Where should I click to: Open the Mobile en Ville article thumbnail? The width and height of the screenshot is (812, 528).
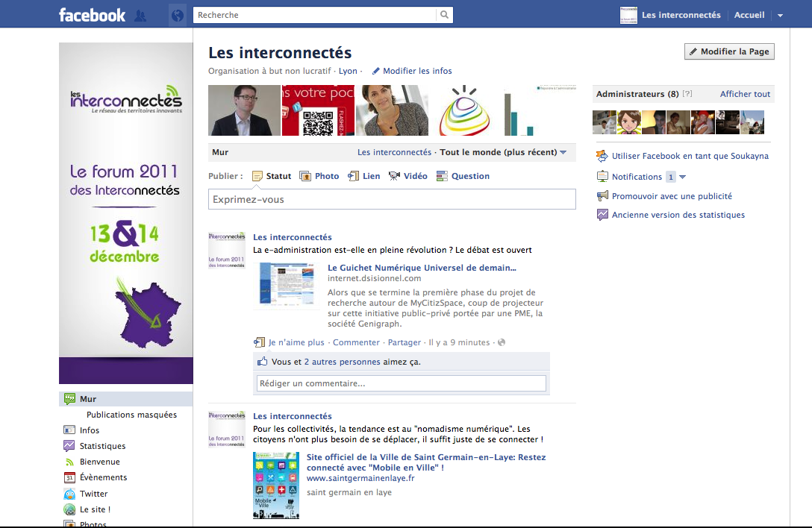(x=276, y=485)
